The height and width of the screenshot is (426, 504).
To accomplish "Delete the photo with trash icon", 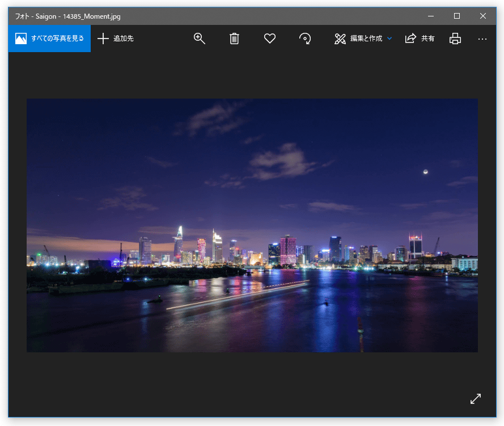I will coord(234,39).
